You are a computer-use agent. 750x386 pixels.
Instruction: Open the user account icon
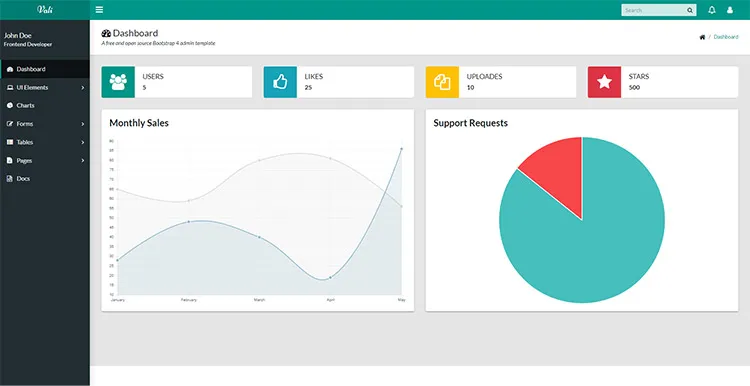(x=730, y=10)
